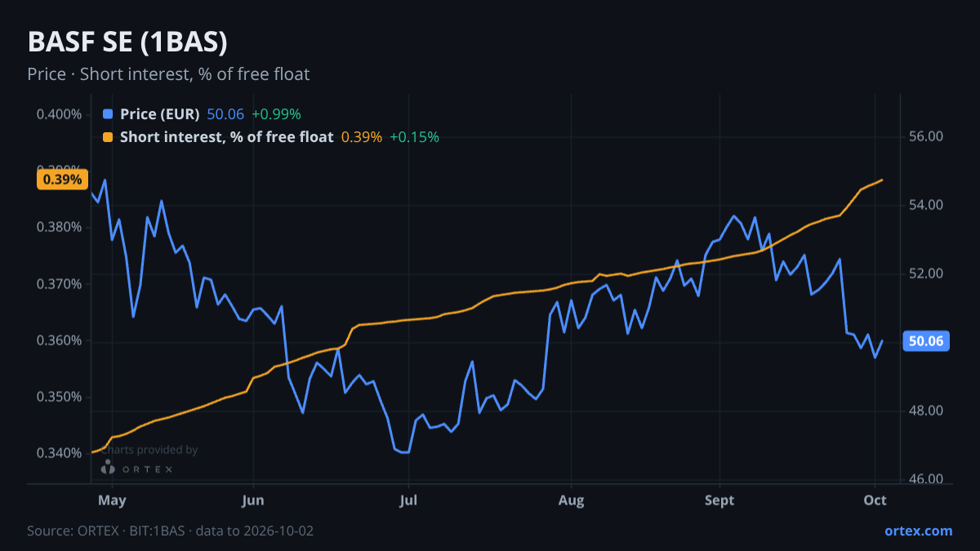Click the BASF SE (1BAS) chart title

[127, 42]
